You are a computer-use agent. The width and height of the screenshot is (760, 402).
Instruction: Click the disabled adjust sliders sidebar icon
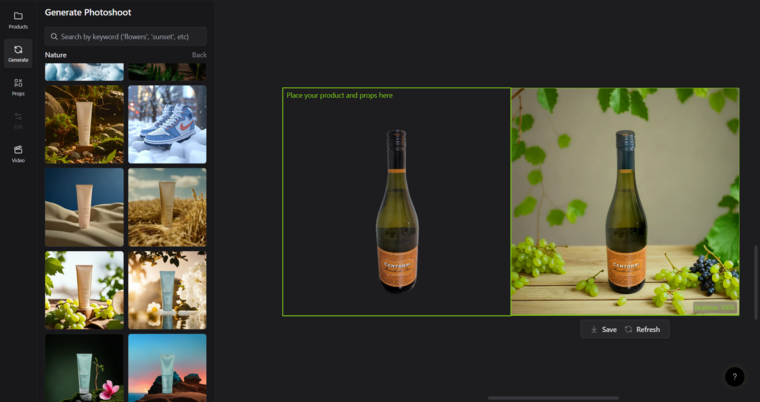click(18, 118)
